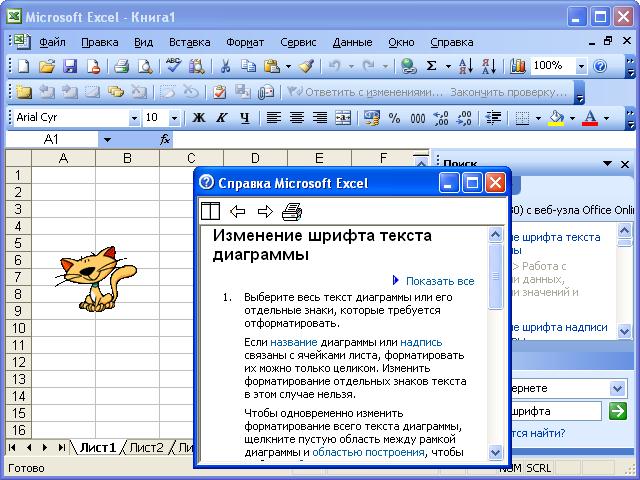Apply percent style format
The width and height of the screenshot is (640, 480).
tap(394, 118)
